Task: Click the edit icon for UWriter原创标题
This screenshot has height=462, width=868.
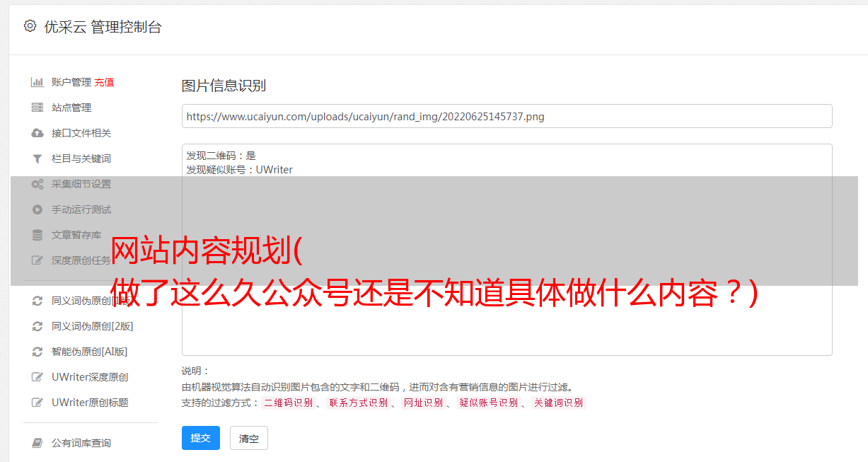Action: (37, 403)
